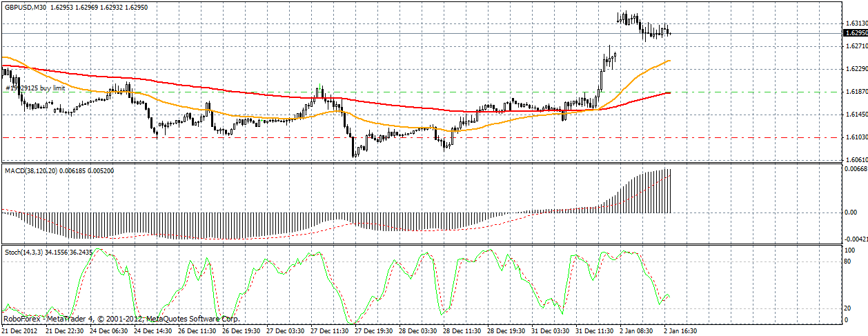Click the 31 Dec 11:30 time axis label

(596, 331)
